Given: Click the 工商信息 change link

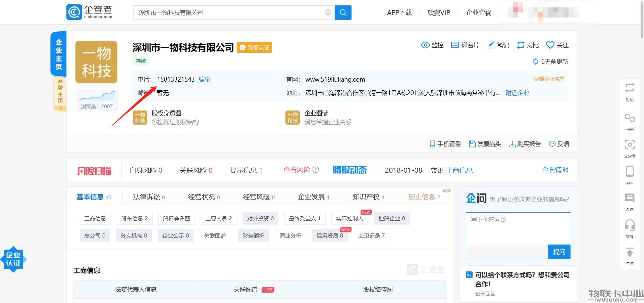Looking at the screenshot, I should click(x=459, y=170).
